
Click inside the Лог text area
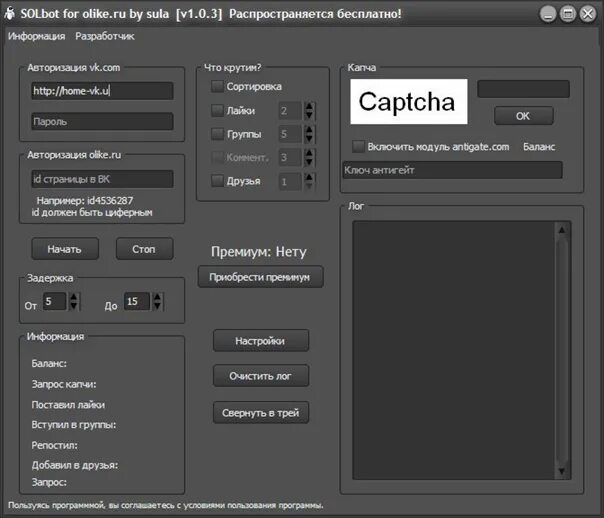coord(454,350)
